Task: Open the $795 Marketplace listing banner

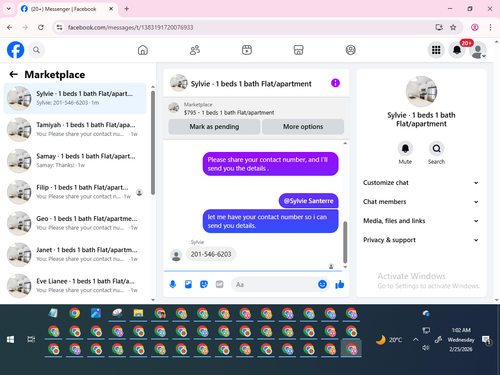Action: pos(256,108)
